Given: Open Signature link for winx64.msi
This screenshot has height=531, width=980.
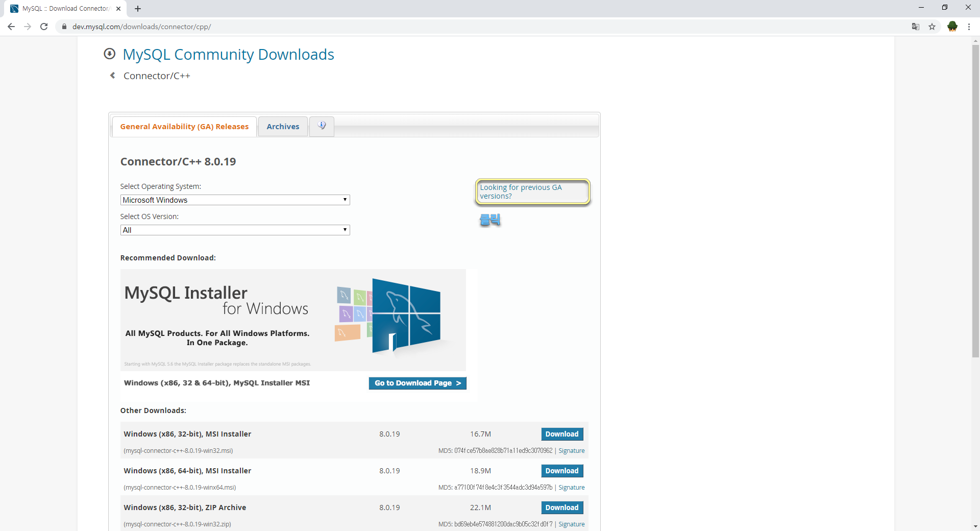Looking at the screenshot, I should pos(572,488).
